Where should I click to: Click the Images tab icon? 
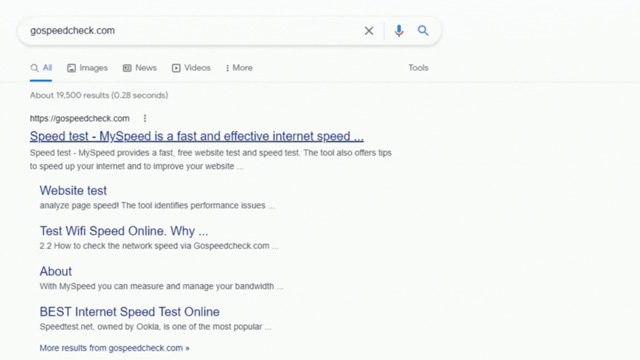(71, 68)
